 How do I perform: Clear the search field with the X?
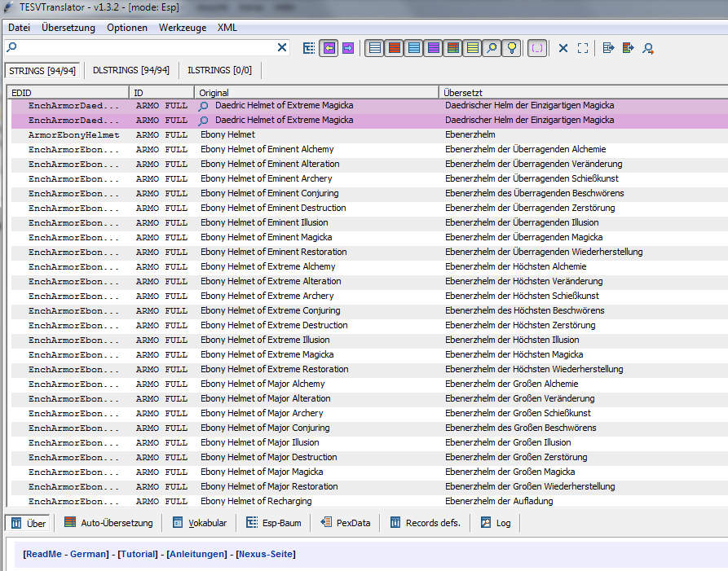pos(282,48)
